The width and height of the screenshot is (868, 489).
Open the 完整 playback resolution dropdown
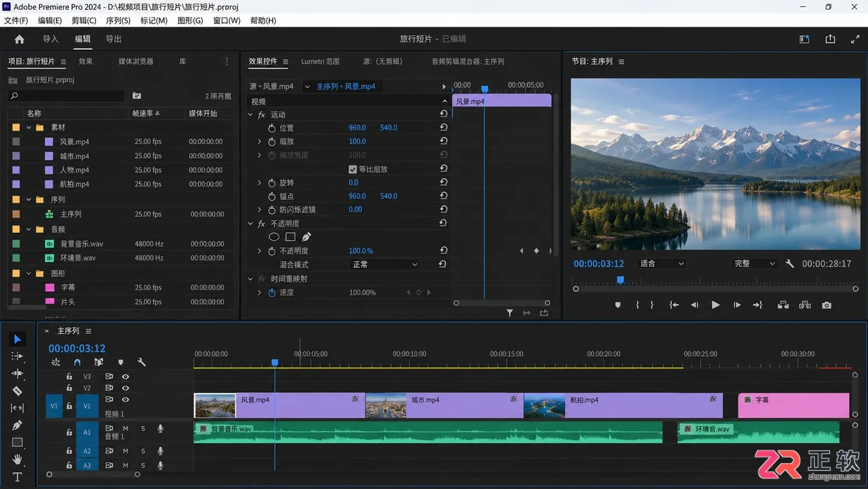(755, 264)
